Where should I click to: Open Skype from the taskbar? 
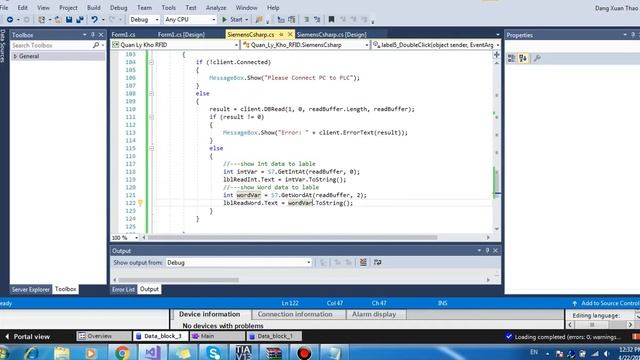[213, 353]
